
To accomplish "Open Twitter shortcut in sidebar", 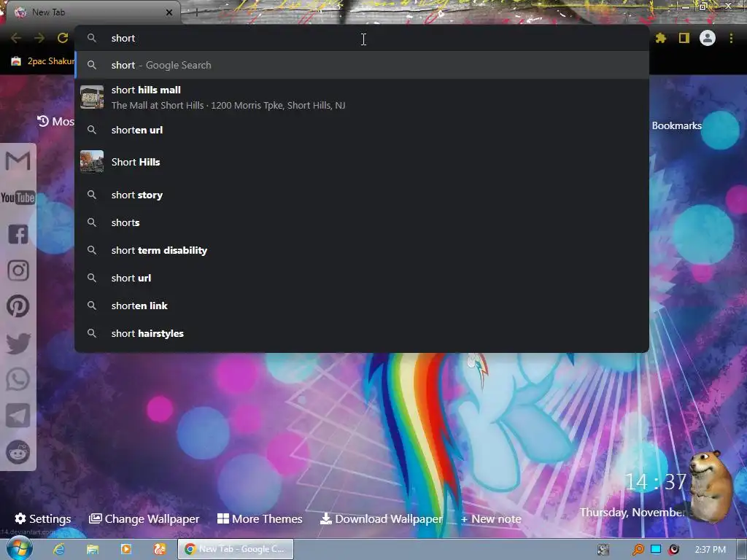I will pyautogui.click(x=18, y=343).
